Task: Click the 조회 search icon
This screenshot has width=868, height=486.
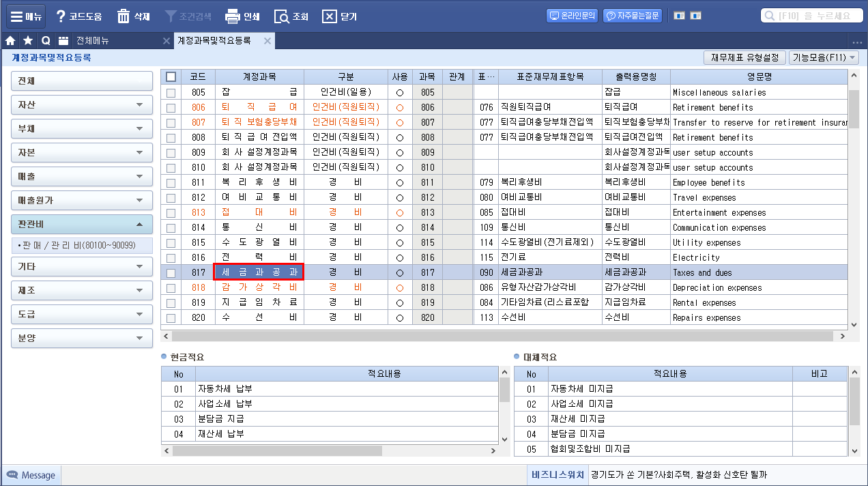Action: click(281, 16)
